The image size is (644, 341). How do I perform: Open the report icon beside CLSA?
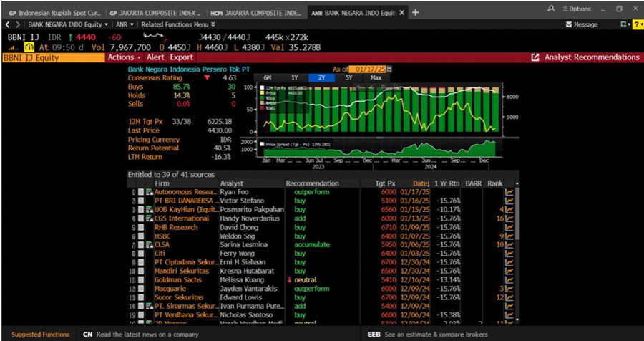[149, 244]
